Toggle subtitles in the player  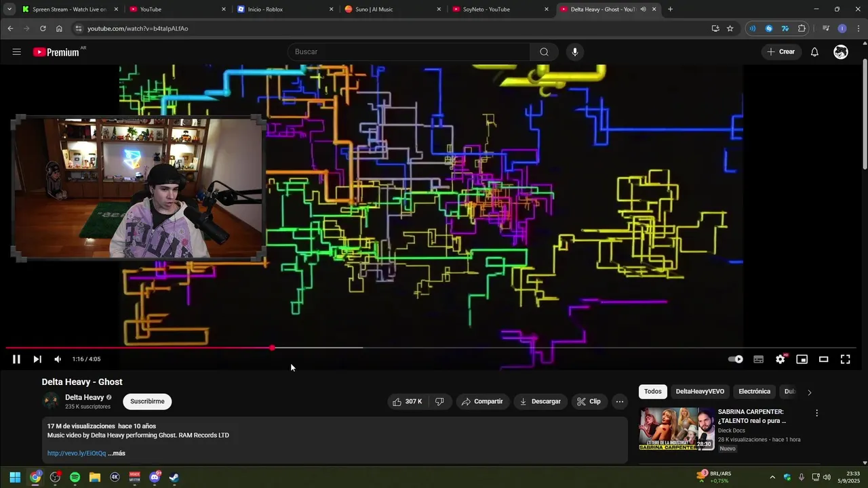(759, 359)
